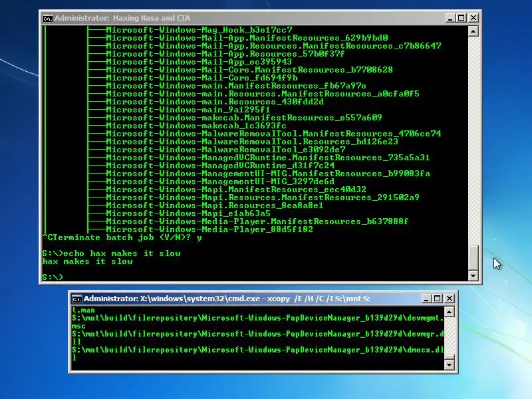
Task: Click the final S:\> prompt line
Action: point(53,277)
